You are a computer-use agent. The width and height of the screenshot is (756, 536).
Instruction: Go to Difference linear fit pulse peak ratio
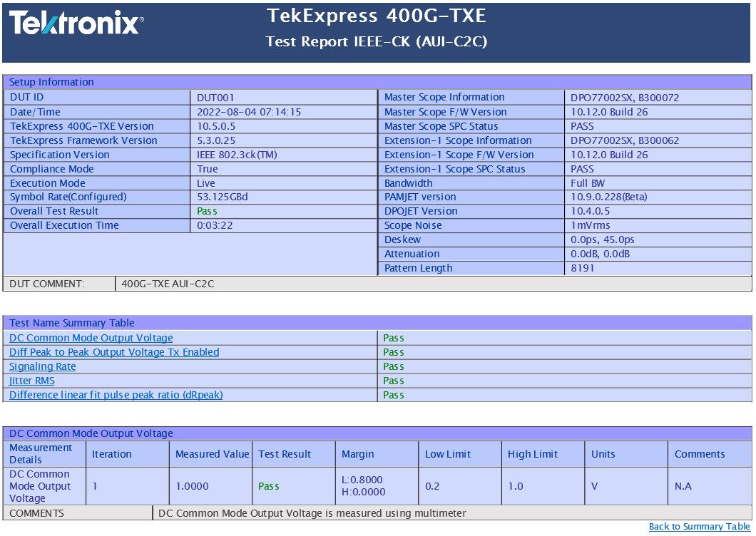(116, 395)
